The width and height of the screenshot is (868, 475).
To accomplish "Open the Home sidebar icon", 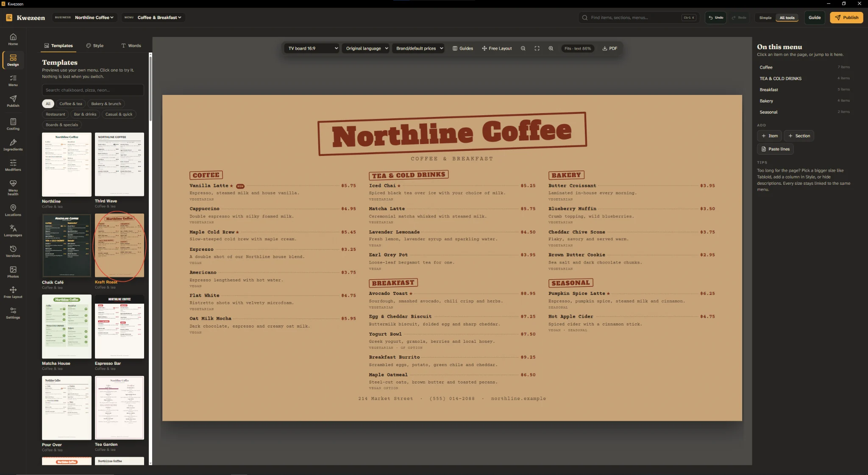I will [x=13, y=39].
